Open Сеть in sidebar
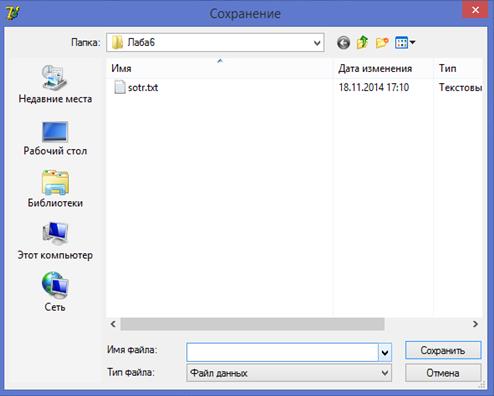This screenshot has height=396, width=494. [55, 292]
